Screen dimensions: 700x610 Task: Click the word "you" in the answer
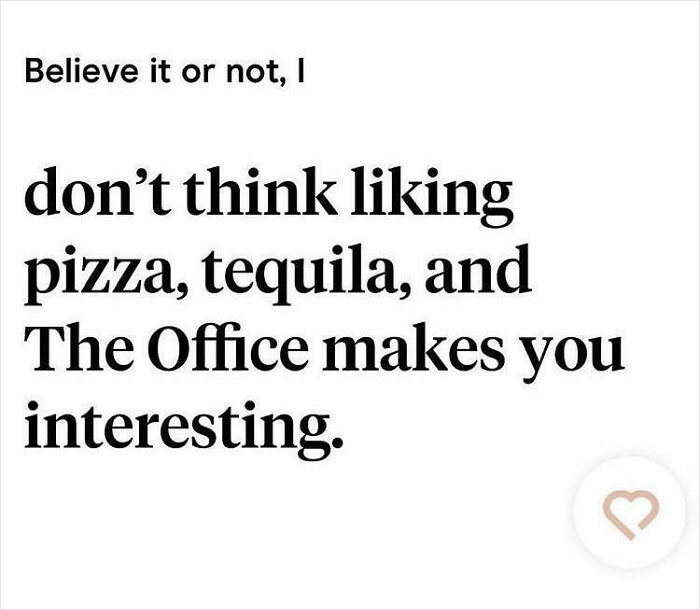click(x=573, y=358)
